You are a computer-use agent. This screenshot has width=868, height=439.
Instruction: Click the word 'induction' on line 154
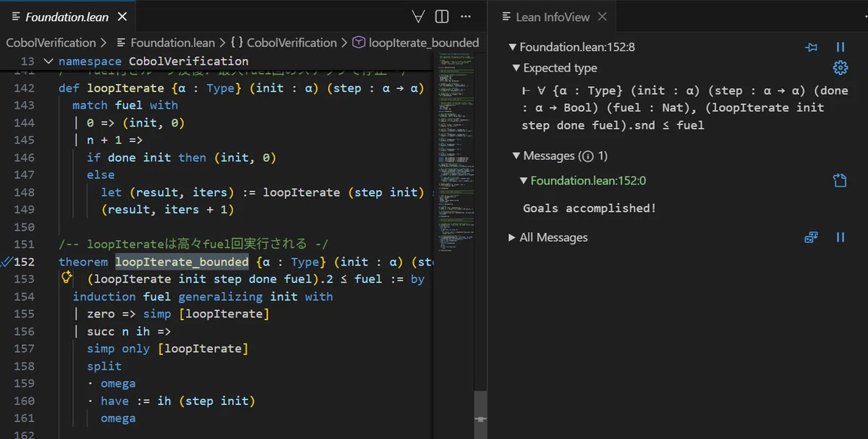coord(104,297)
